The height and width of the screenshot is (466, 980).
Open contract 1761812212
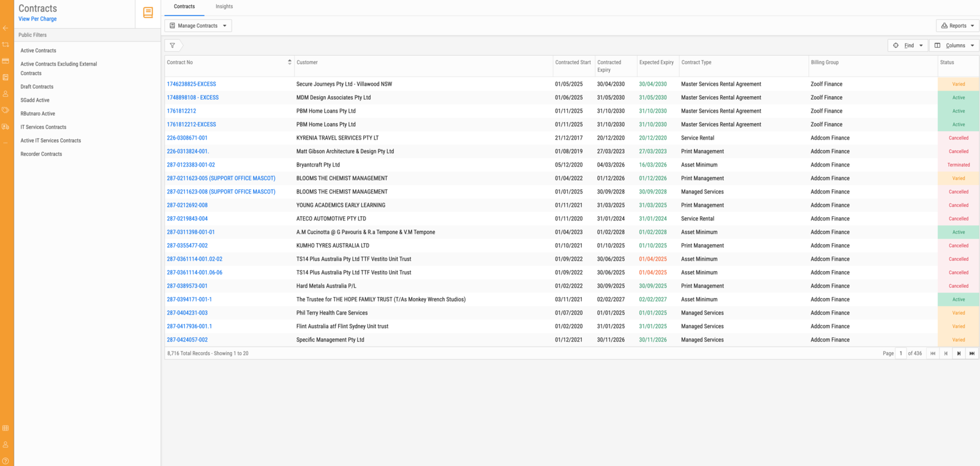click(x=182, y=111)
